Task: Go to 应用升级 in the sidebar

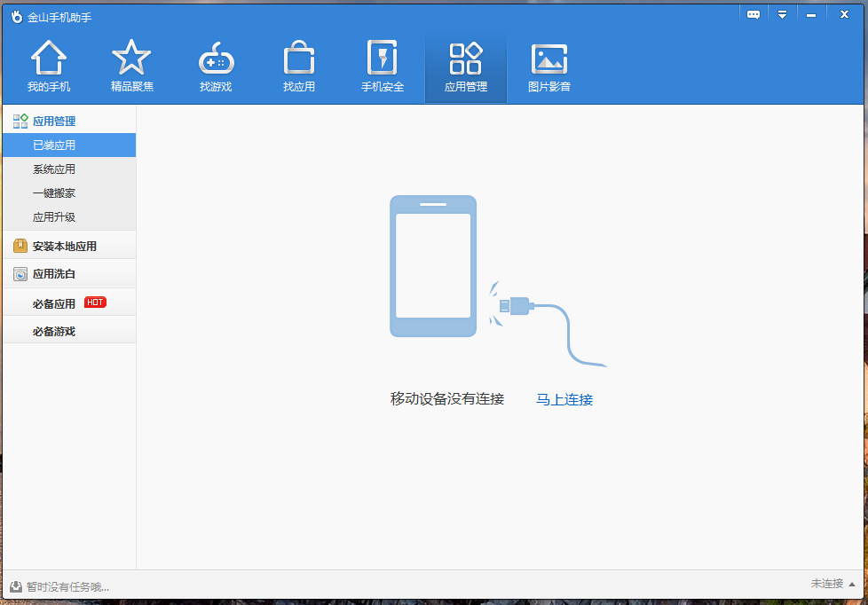Action: click(x=54, y=217)
